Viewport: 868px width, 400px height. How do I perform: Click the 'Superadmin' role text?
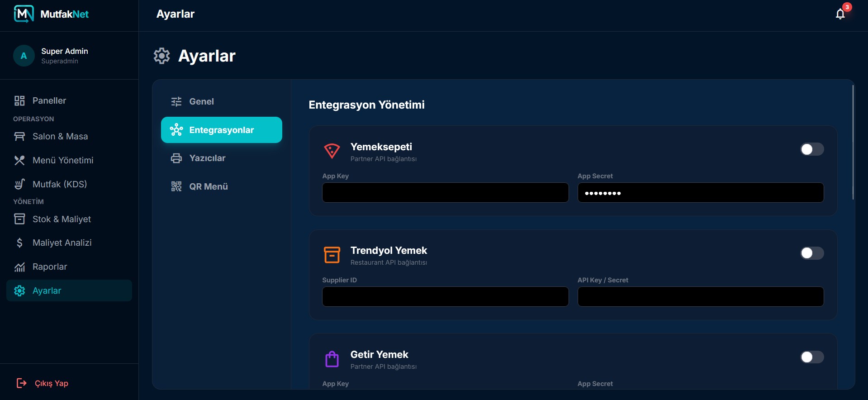click(60, 61)
